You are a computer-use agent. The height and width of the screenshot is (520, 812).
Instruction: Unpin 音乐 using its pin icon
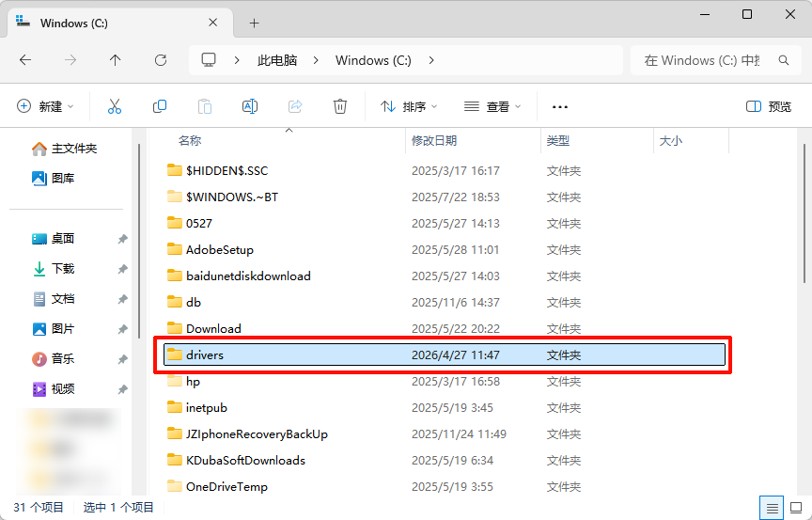pyautogui.click(x=123, y=359)
